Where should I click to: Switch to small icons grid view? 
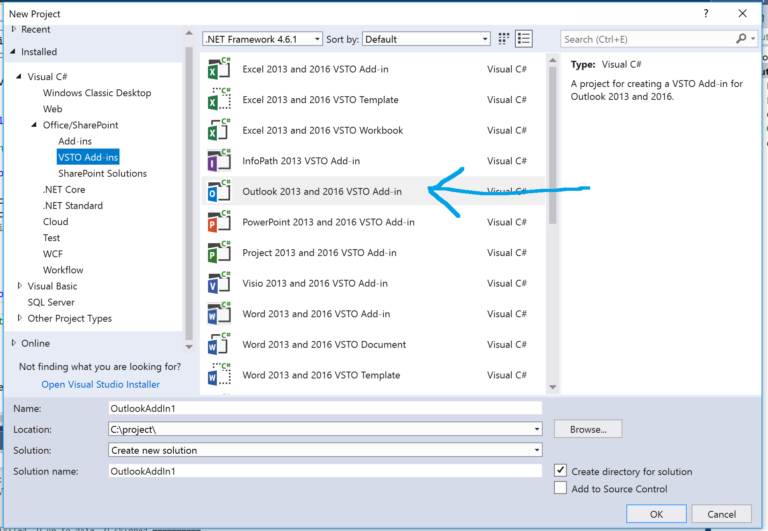(504, 39)
